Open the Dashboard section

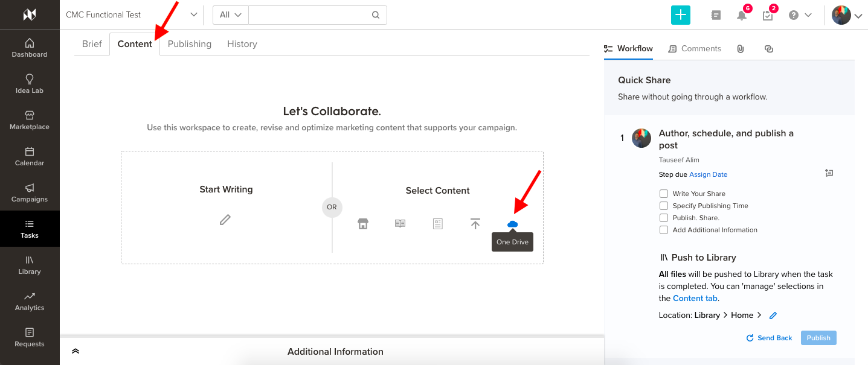pyautogui.click(x=30, y=48)
